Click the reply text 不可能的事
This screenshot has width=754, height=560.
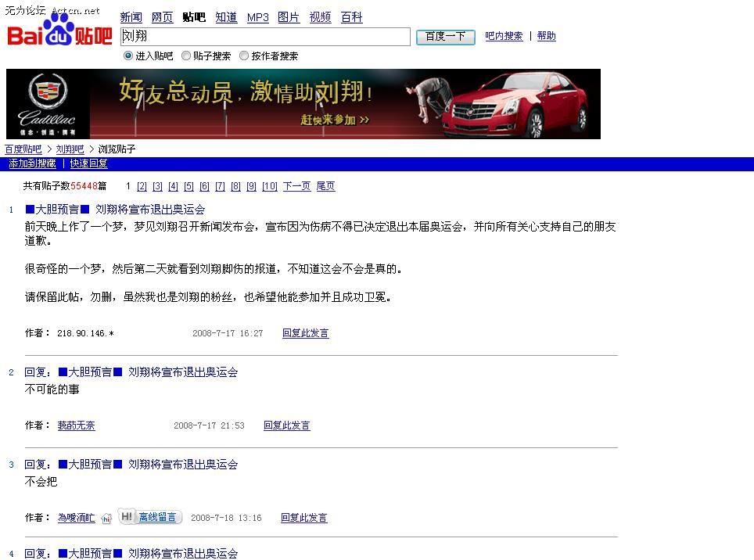click(52, 389)
